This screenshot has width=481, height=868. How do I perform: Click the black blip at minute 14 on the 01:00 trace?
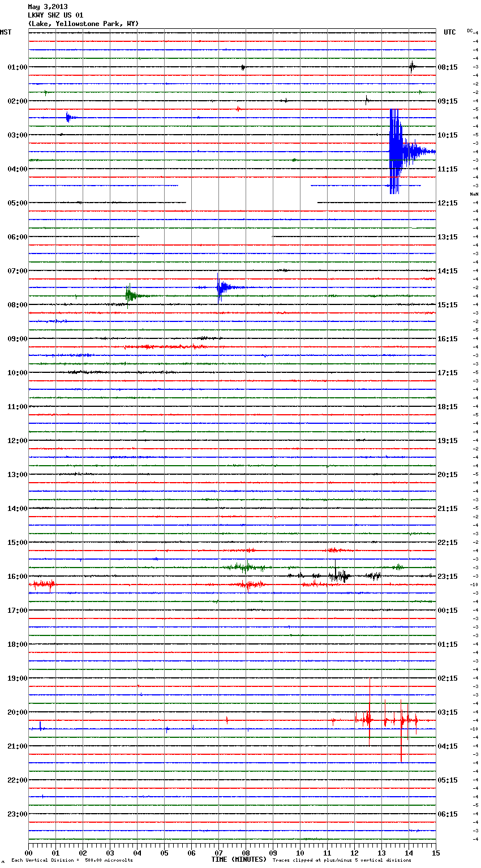point(413,67)
